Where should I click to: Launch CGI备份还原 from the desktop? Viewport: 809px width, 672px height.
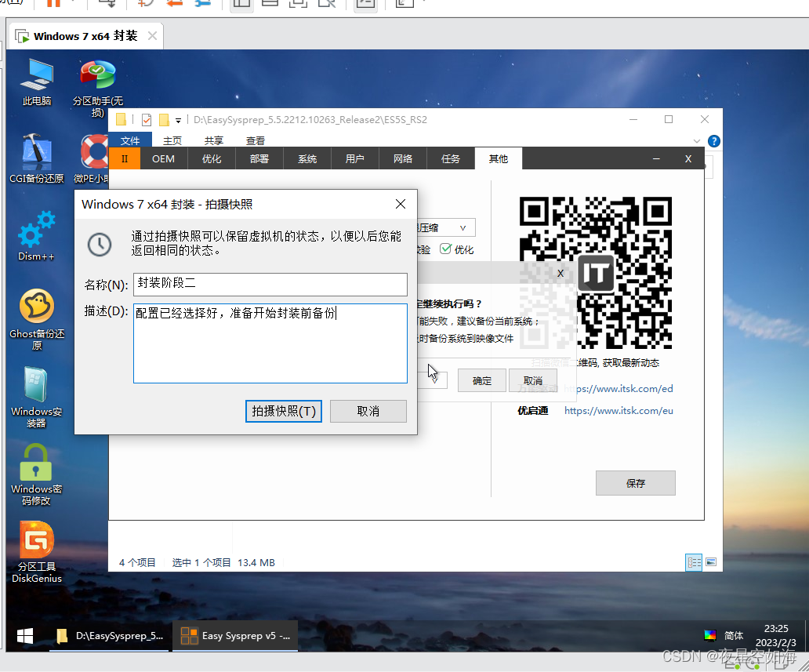point(37,158)
